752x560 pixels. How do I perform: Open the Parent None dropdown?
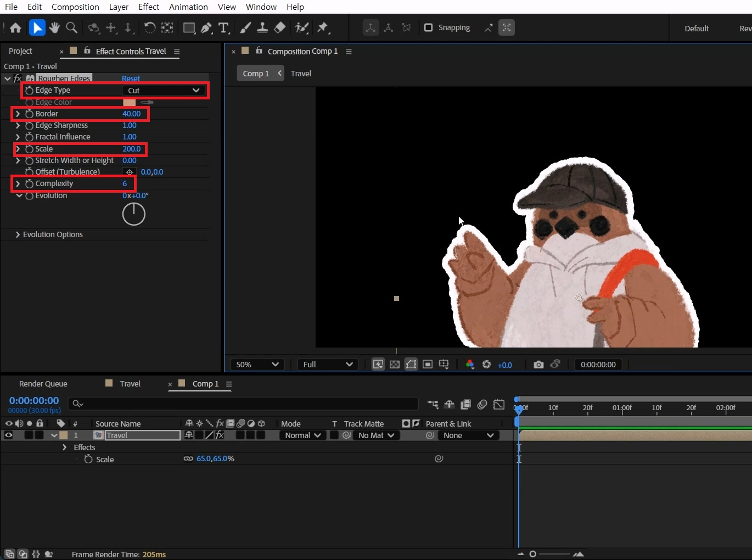(x=469, y=435)
